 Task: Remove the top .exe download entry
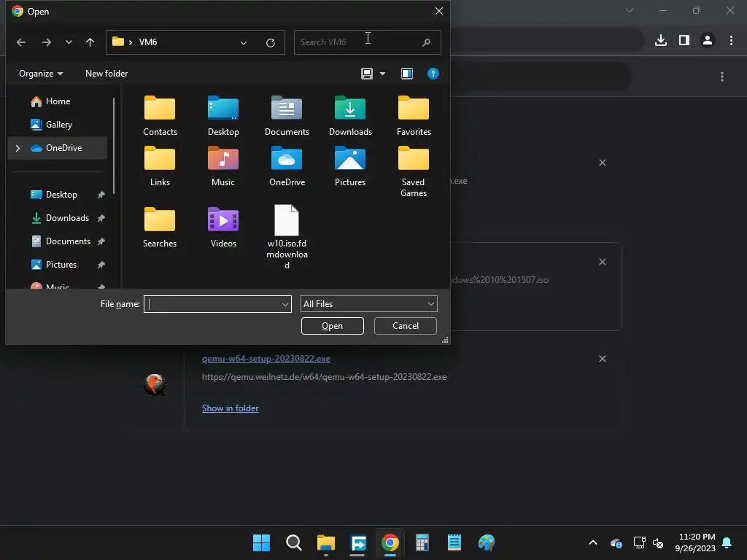coord(602,163)
